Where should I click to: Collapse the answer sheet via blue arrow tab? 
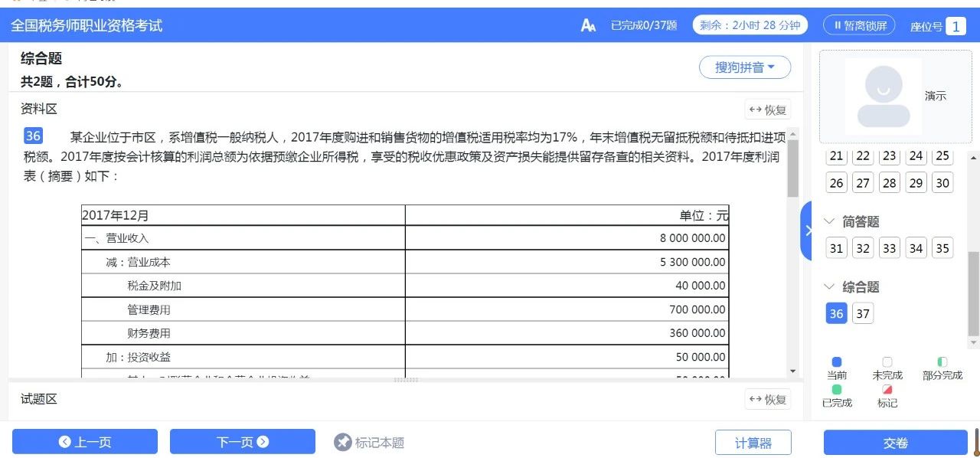click(809, 230)
